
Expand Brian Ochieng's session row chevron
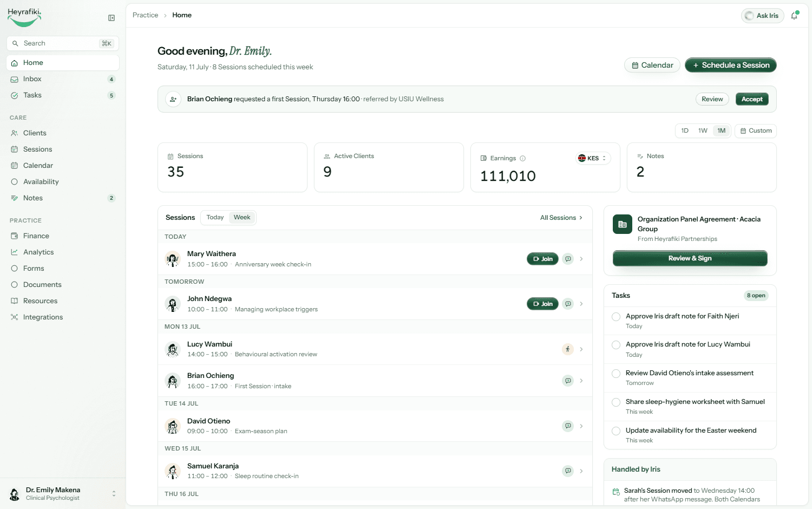coord(581,381)
